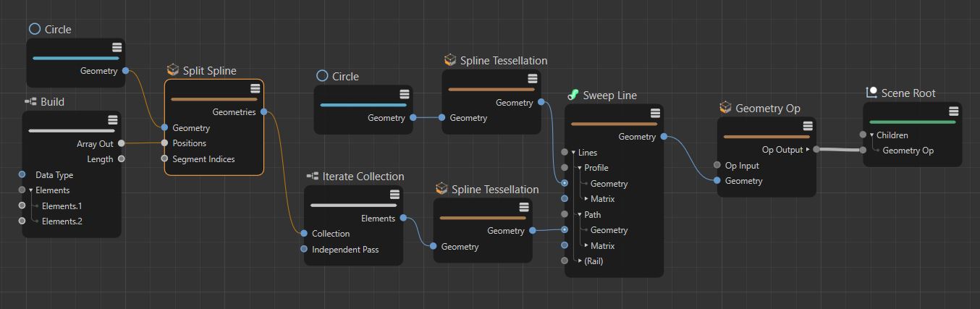Click the Op Input port on Geometry Op
Viewport: 980px width, 309px height.
click(717, 165)
